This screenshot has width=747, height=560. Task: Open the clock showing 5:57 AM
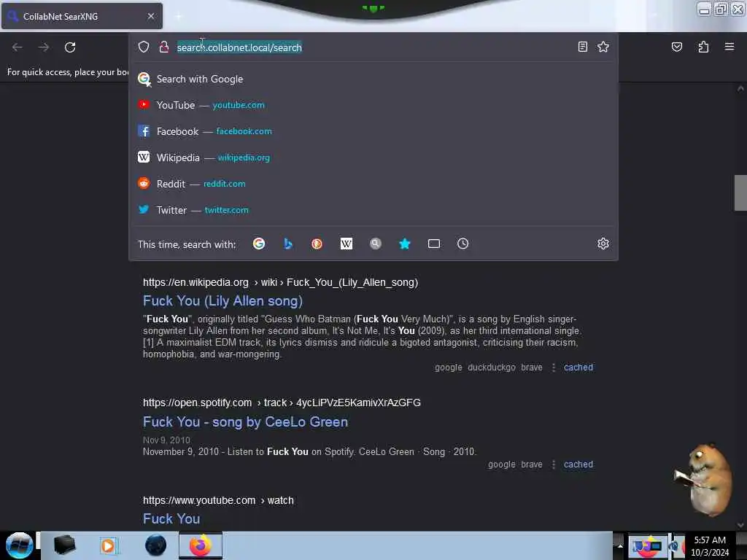[x=709, y=546]
